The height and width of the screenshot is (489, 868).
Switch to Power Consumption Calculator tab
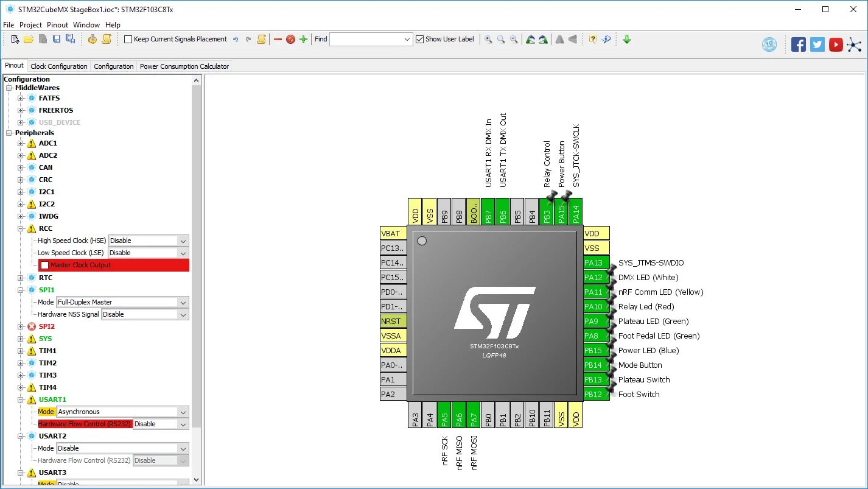tap(184, 66)
